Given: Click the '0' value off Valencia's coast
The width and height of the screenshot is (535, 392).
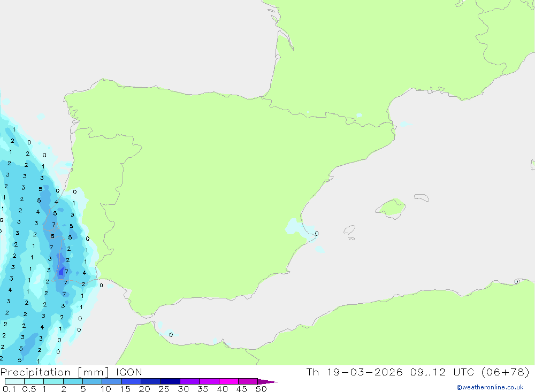Looking at the screenshot, I should tap(317, 234).
